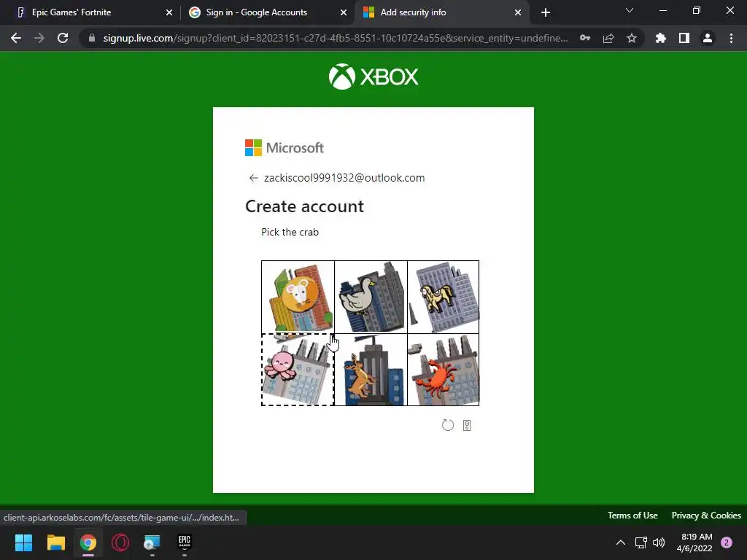The image size is (747, 560).
Task: Restart the captcha puzzle with refresh icon
Action: [x=448, y=425]
